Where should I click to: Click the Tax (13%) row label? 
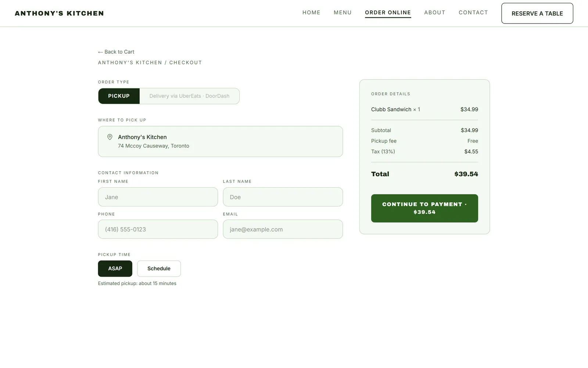click(x=383, y=152)
